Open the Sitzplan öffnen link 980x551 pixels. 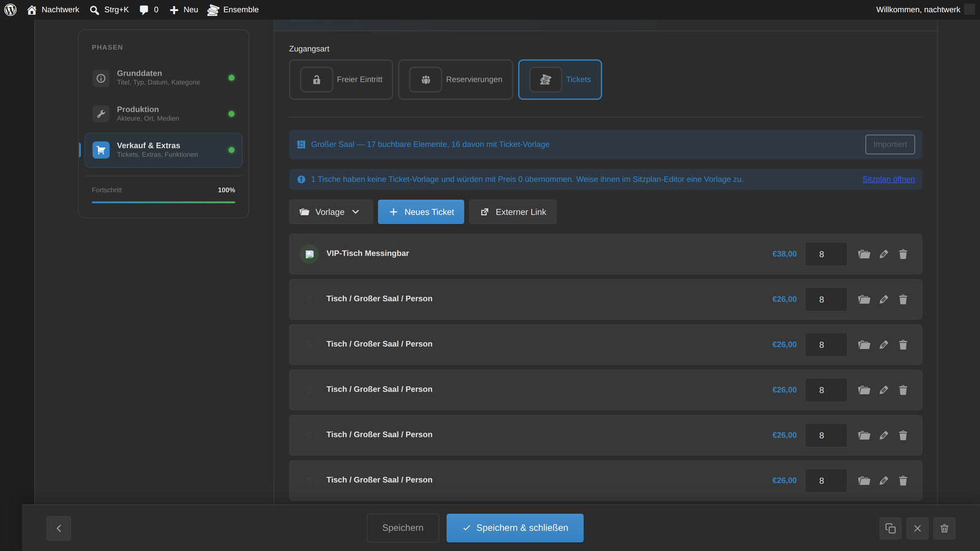[889, 179]
